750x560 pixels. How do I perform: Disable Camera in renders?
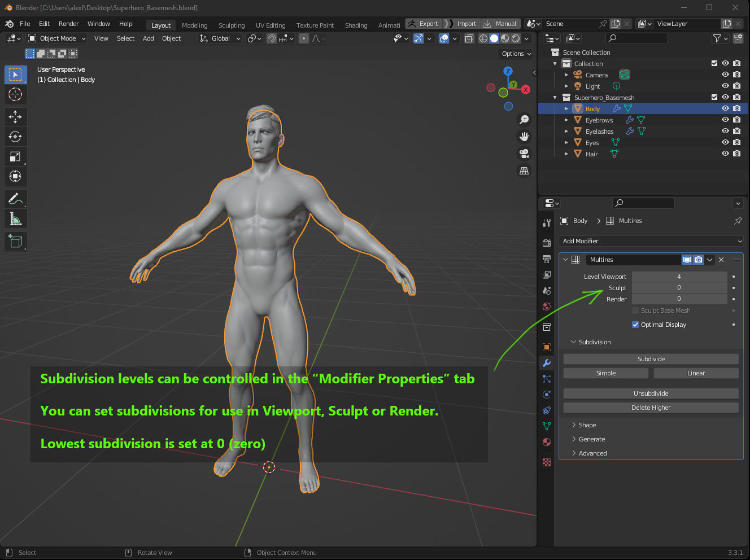coord(736,75)
